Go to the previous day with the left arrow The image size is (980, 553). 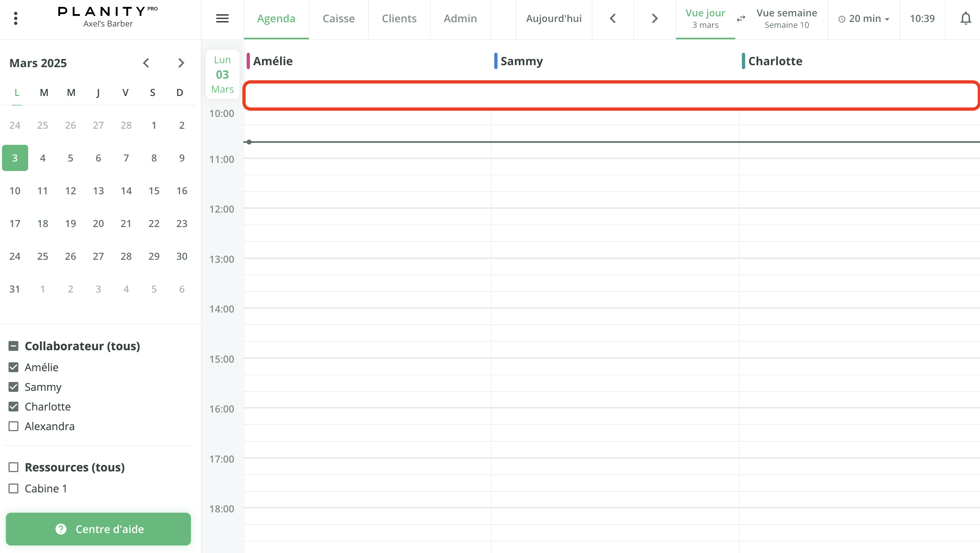pyautogui.click(x=612, y=18)
